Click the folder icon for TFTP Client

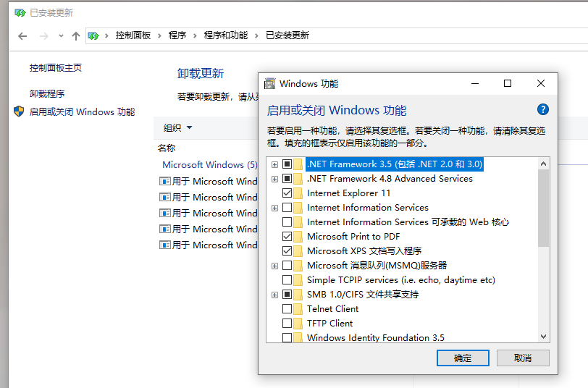point(298,323)
